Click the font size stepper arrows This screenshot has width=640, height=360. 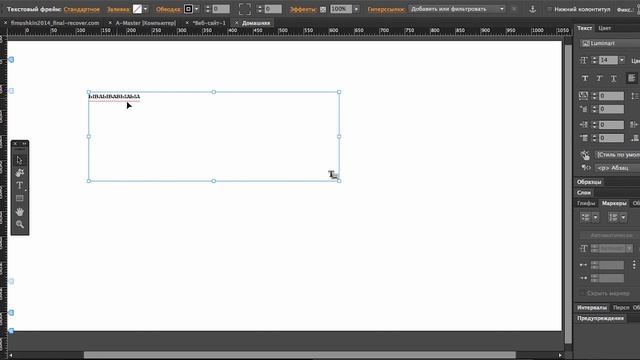(x=594, y=60)
